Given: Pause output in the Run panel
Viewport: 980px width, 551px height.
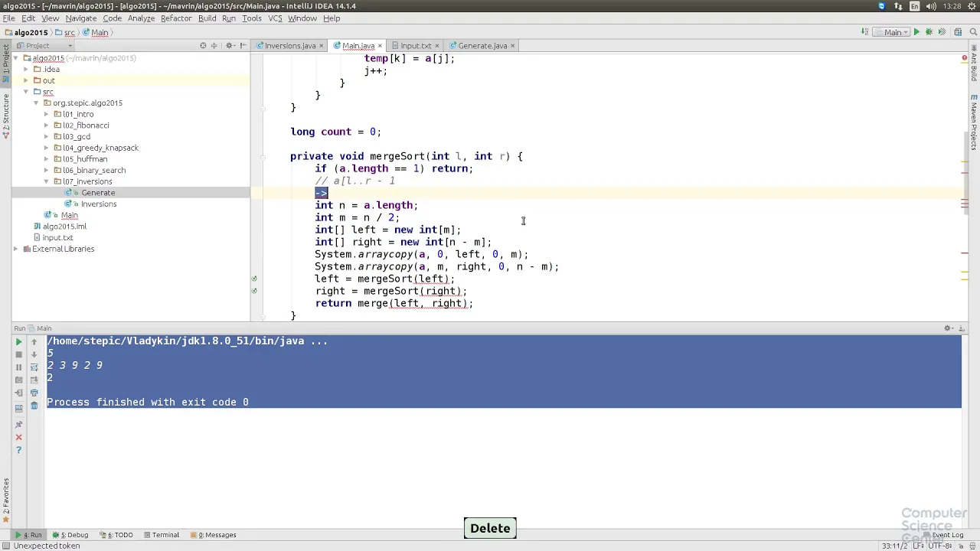Looking at the screenshot, I should tap(19, 367).
